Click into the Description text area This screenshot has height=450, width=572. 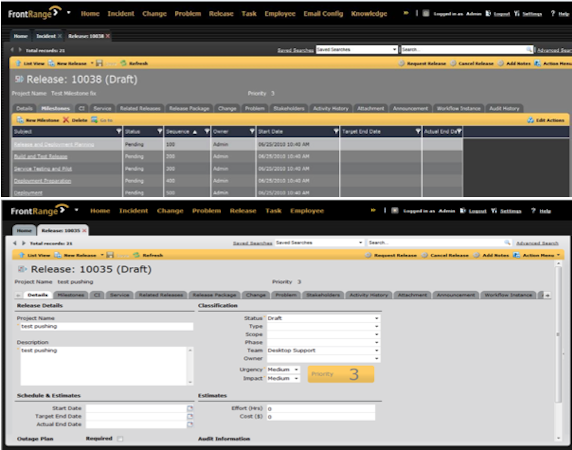pyautogui.click(x=104, y=366)
